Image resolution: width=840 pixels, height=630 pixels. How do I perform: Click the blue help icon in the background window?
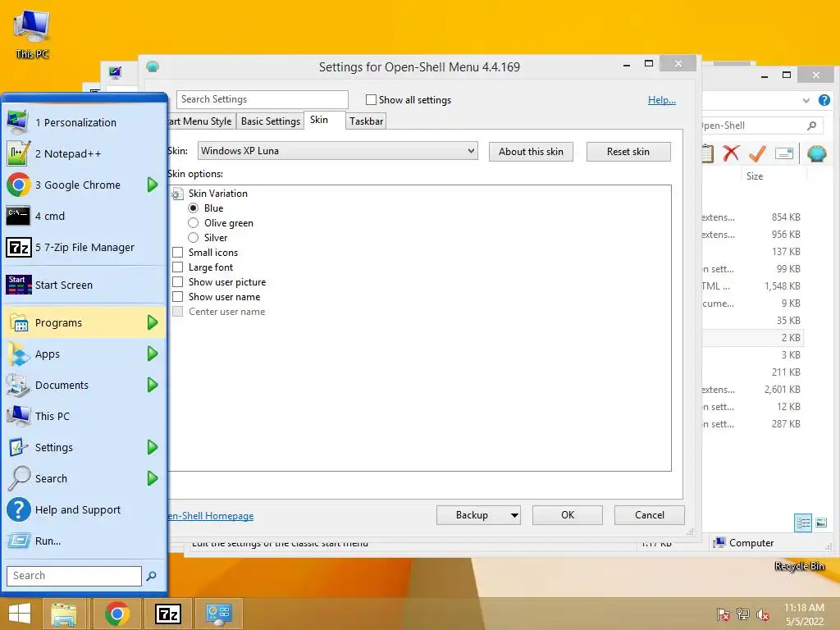[824, 100]
